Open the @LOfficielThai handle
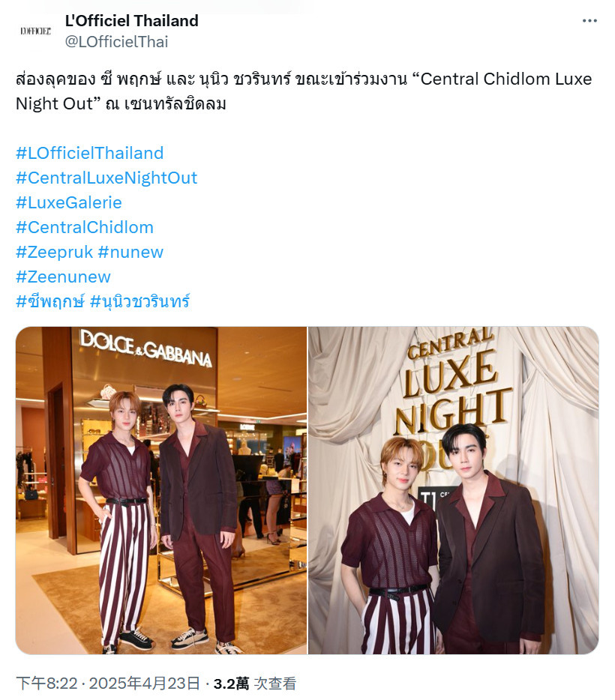Screen dimensions: 615x700 116,41
